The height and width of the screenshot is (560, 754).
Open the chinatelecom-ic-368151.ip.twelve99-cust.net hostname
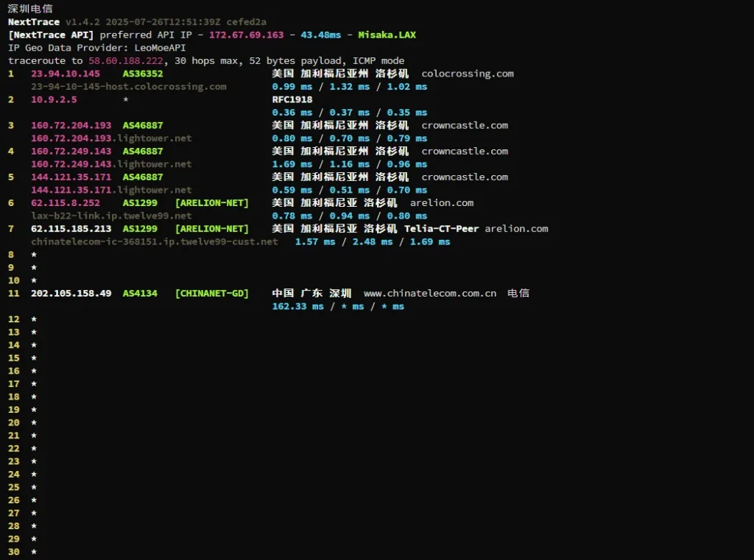click(x=154, y=241)
